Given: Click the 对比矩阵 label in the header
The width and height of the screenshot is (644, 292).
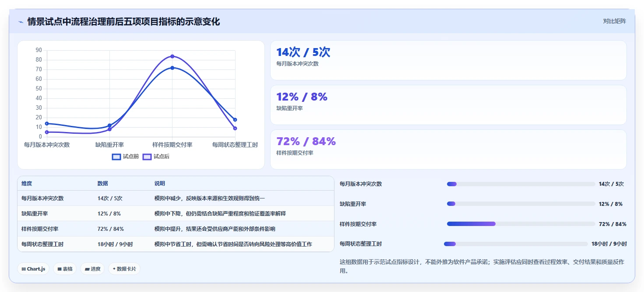Looking at the screenshot, I should [x=614, y=21].
